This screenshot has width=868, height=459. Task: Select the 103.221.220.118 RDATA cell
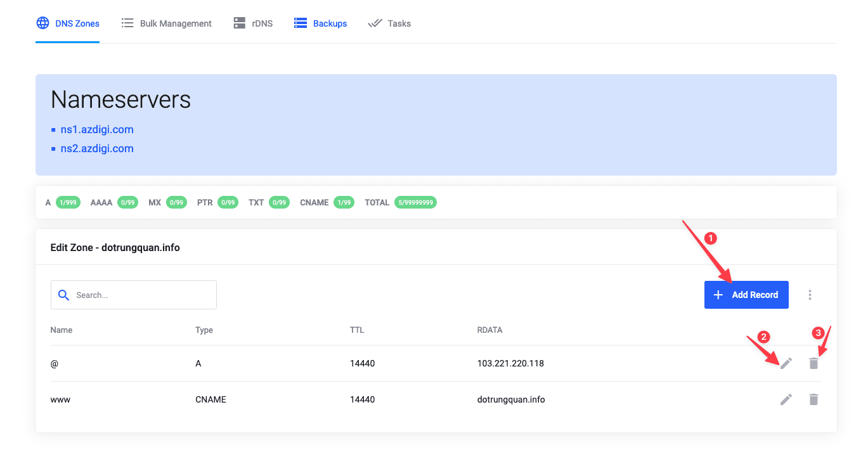point(510,363)
